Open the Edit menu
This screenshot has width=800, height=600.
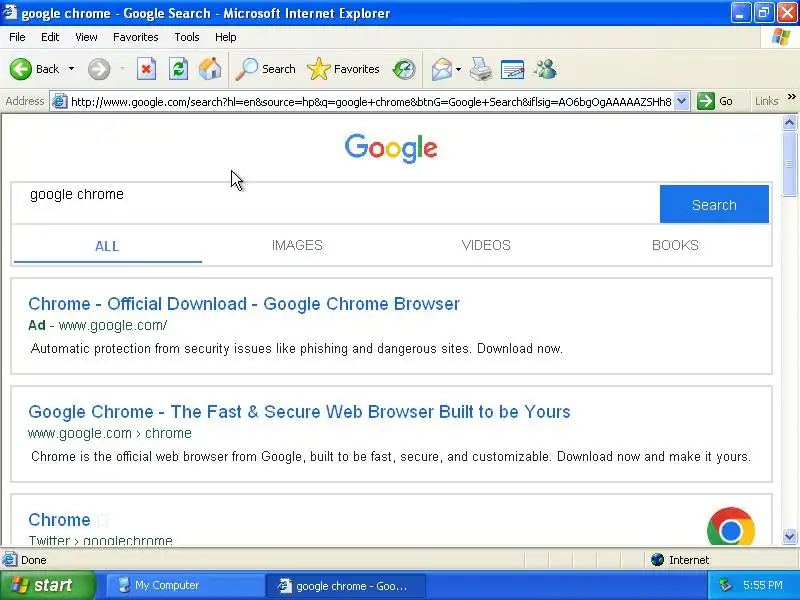click(x=50, y=37)
